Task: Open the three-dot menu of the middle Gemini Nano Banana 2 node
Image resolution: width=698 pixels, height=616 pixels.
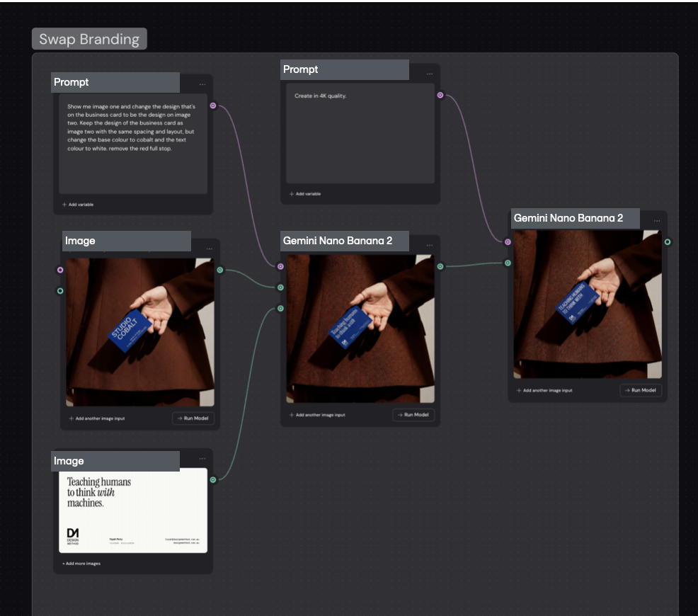Action: (x=430, y=245)
